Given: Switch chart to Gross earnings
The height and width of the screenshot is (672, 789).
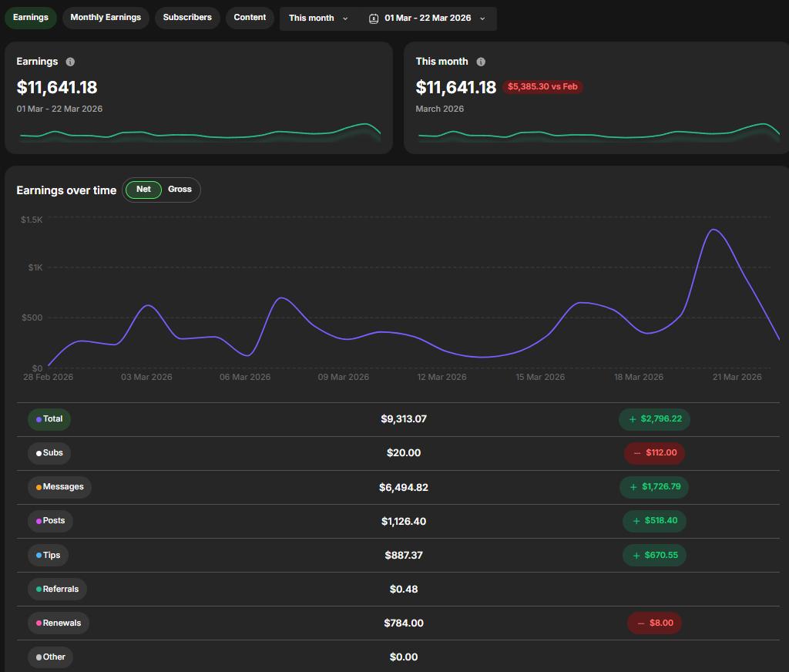Looking at the screenshot, I should point(180,190).
